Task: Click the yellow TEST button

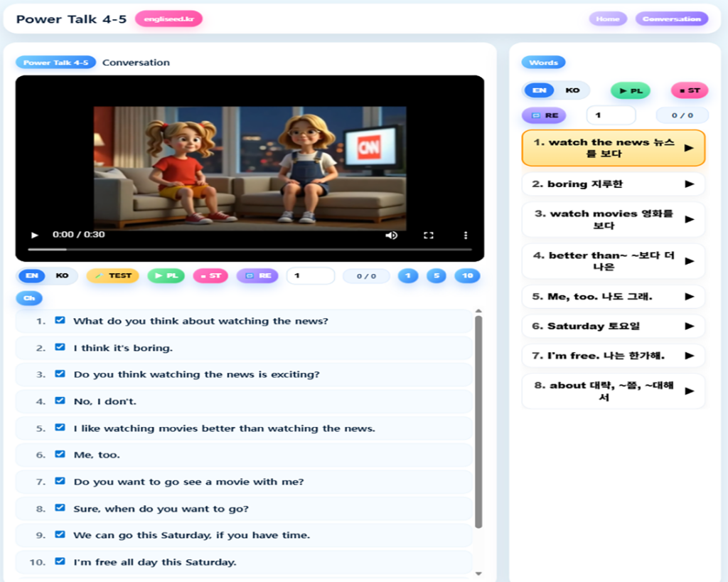Action: pos(112,275)
